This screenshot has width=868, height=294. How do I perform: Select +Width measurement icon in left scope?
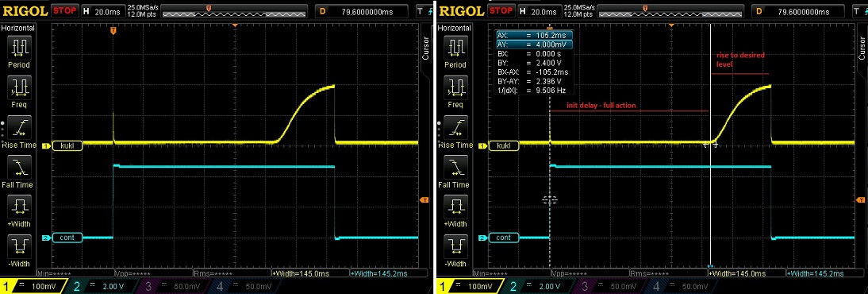[x=19, y=207]
